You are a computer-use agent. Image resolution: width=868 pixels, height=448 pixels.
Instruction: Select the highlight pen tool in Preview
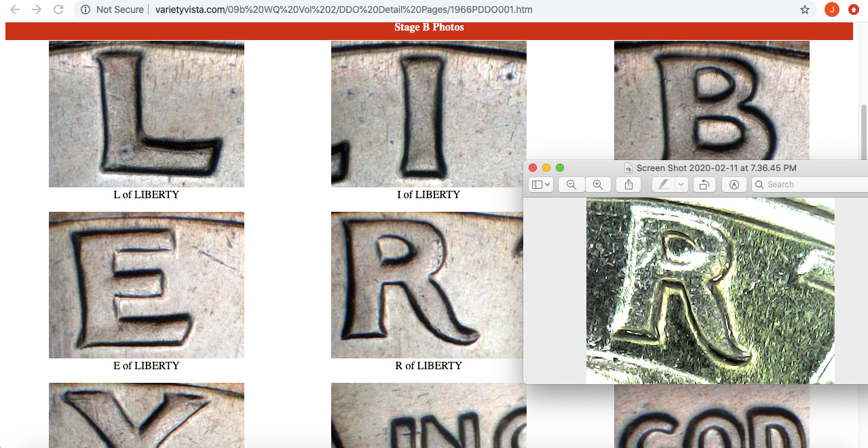[x=663, y=185]
